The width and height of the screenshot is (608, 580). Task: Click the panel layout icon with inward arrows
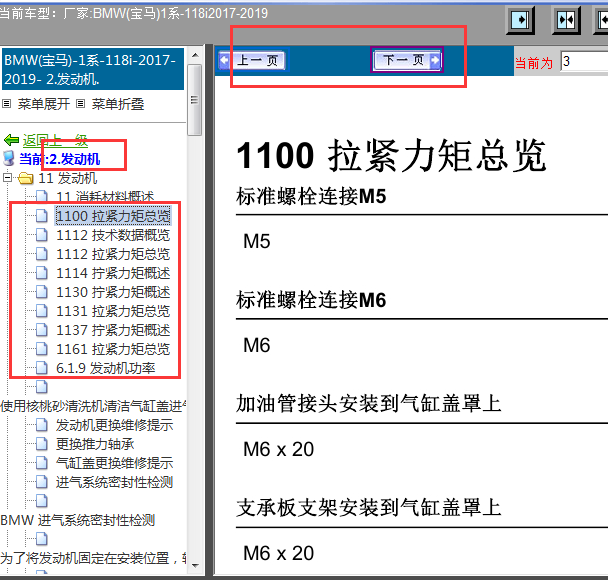[x=566, y=20]
